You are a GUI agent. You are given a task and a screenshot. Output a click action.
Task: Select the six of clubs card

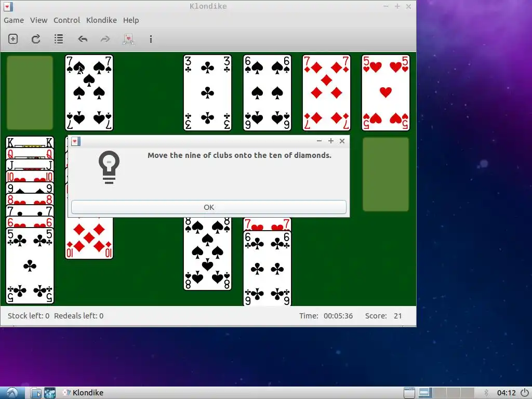click(267, 269)
